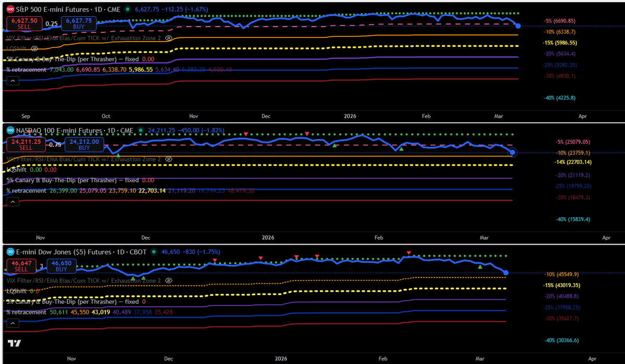
Task: Click the -40% (4225.8) level label on the S&P 500 chart
Action: [560, 98]
